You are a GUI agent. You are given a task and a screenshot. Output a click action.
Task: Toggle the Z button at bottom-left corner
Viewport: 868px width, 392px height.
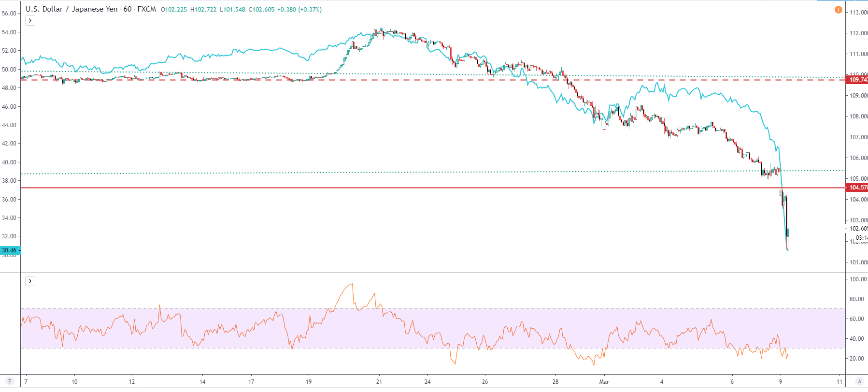click(x=9, y=381)
